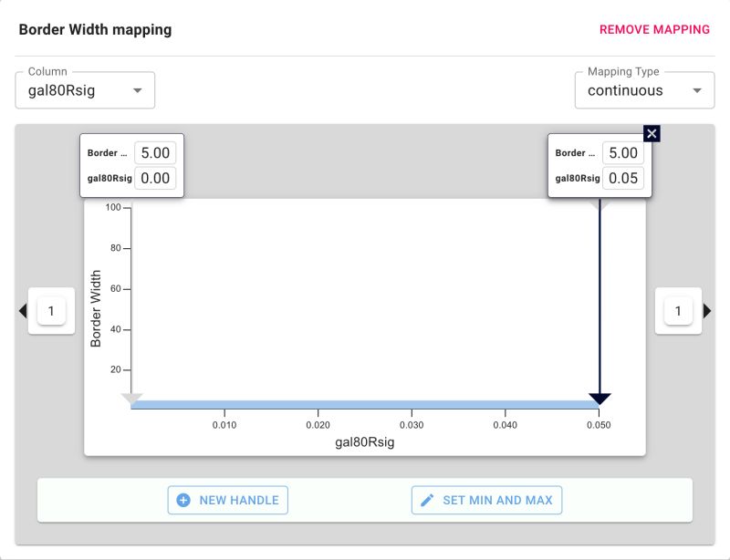Click the REMOVE MAPPING link
730x560 pixels.
(x=653, y=29)
